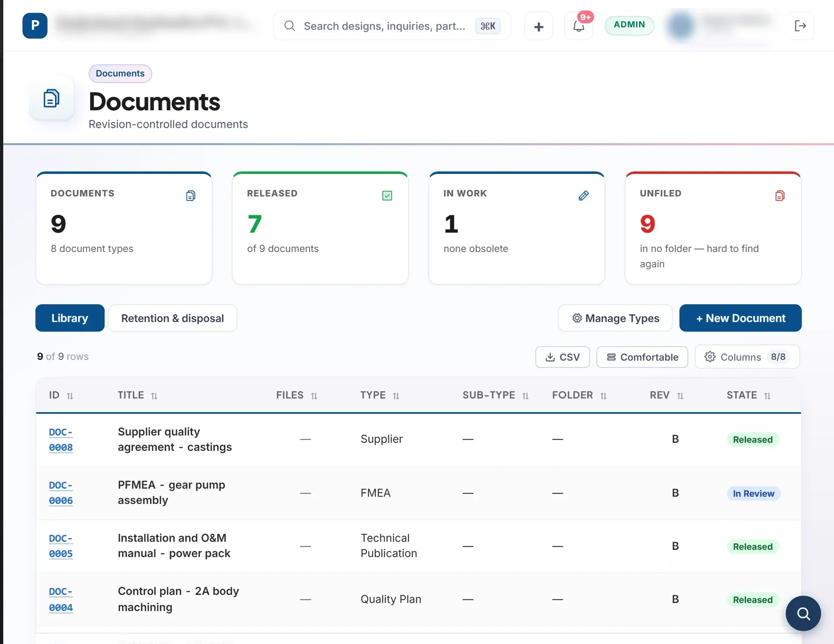Focus the search designs input field
This screenshot has height=644, width=834.
(392, 26)
